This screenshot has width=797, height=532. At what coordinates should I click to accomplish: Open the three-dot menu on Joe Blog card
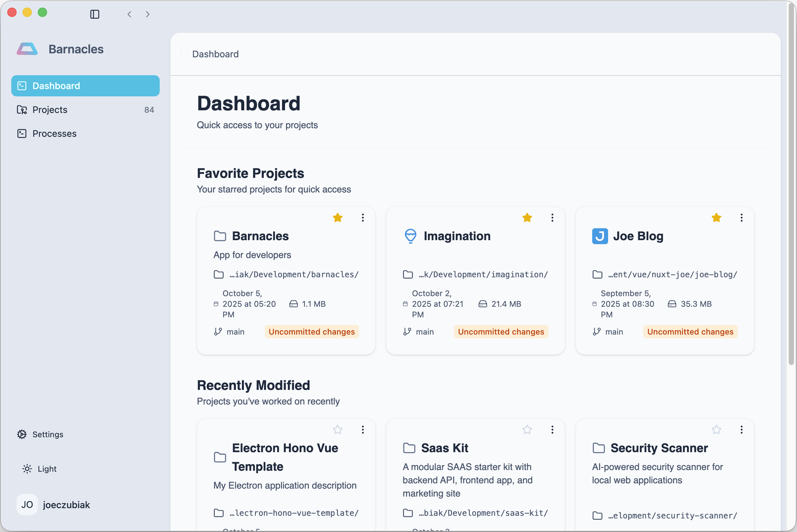(x=741, y=218)
